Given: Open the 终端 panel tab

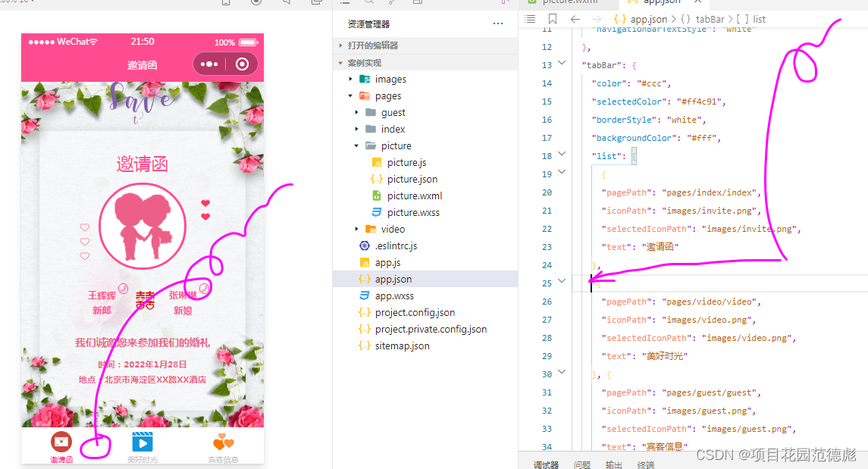Looking at the screenshot, I should click(645, 464).
